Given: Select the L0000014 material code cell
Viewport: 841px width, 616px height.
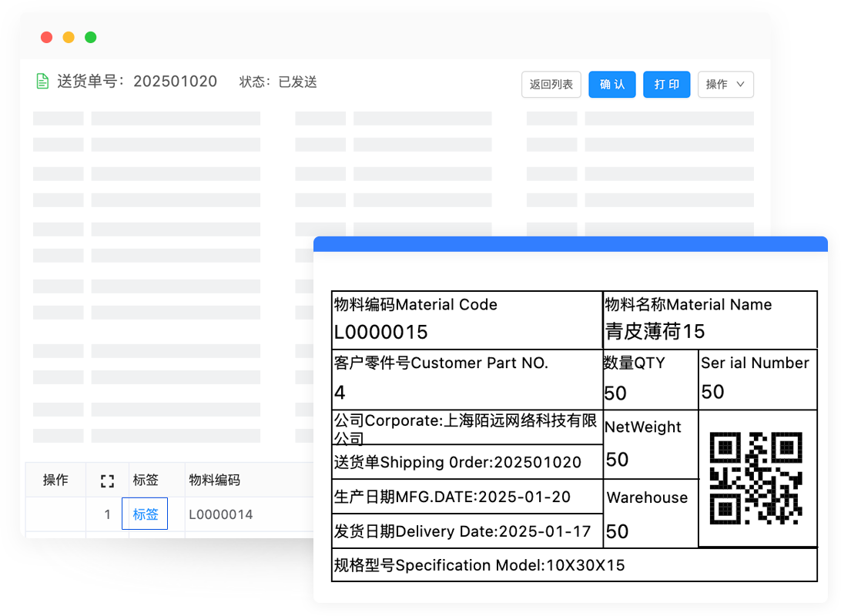Looking at the screenshot, I should [221, 514].
